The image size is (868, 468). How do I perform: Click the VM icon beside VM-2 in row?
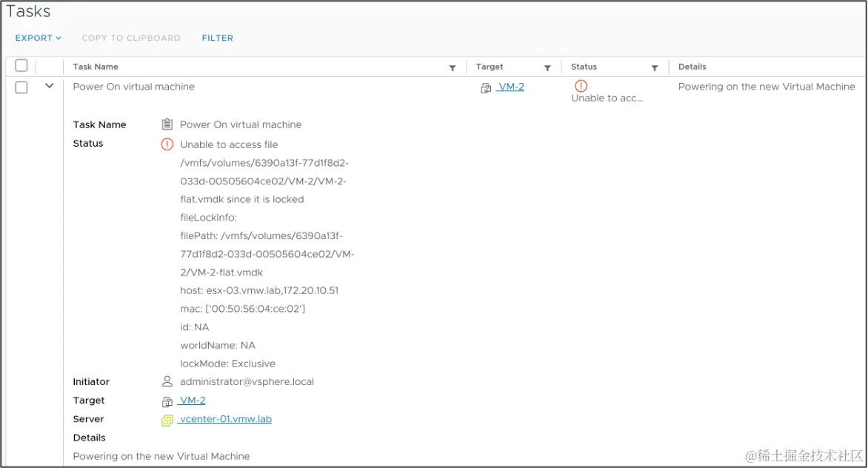click(x=486, y=88)
